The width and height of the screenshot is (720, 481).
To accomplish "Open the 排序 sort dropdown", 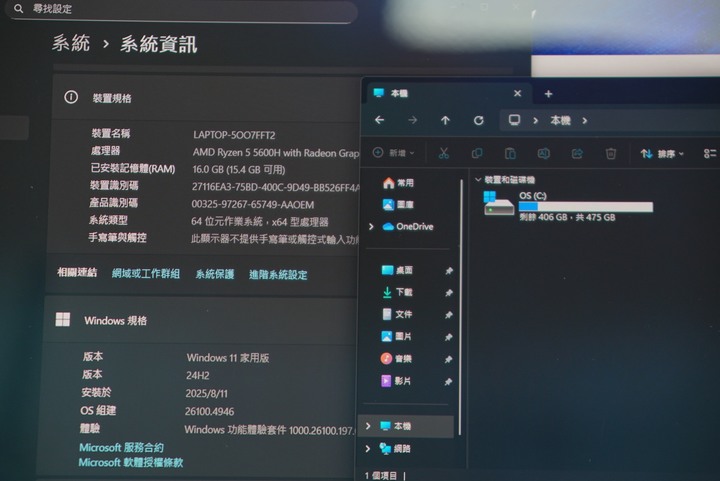I will coord(662,154).
